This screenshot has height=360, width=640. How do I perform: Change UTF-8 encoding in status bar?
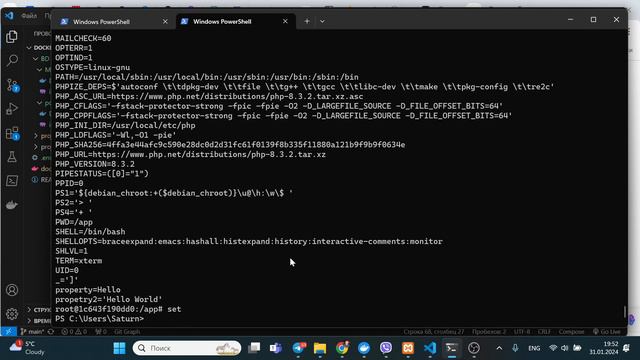(522, 332)
